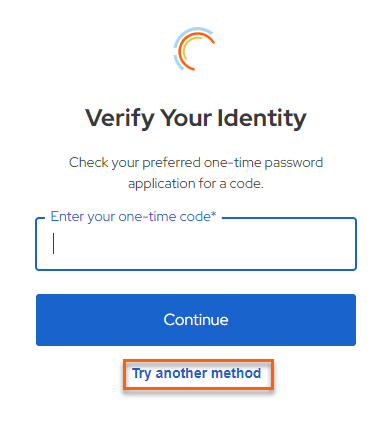Click the word 'method' in the bottom link
The height and width of the screenshot is (422, 392).
tap(236, 373)
